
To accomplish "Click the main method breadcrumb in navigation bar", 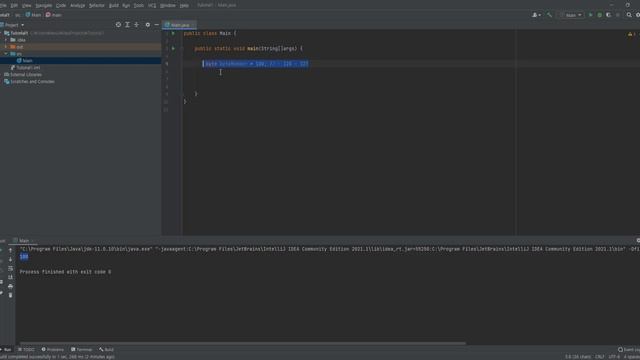I will tap(54, 15).
